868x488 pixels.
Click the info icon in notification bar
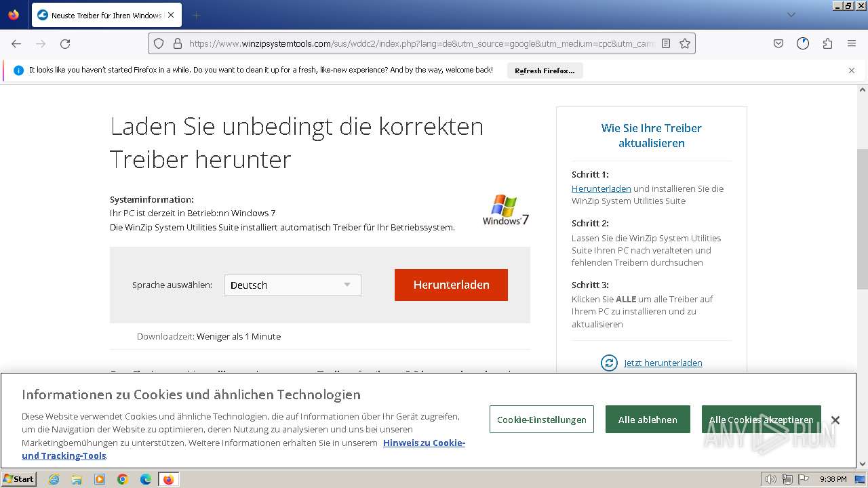click(x=18, y=70)
